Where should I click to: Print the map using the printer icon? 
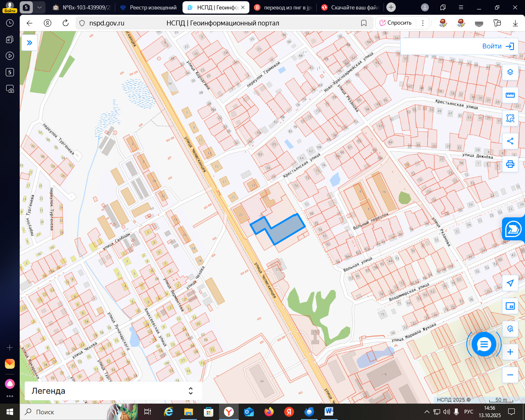coord(510,164)
